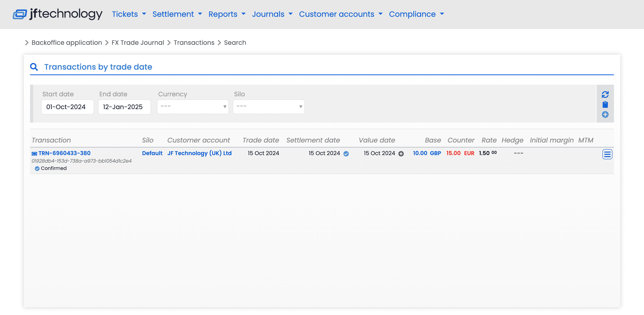Open the Customer accounts menu

341,14
